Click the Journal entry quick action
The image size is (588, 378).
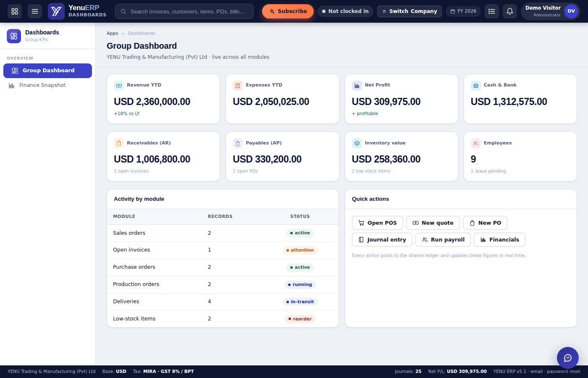click(x=382, y=240)
